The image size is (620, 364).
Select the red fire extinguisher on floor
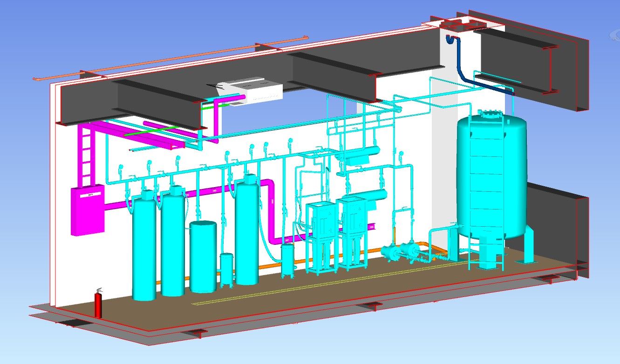tap(98, 305)
